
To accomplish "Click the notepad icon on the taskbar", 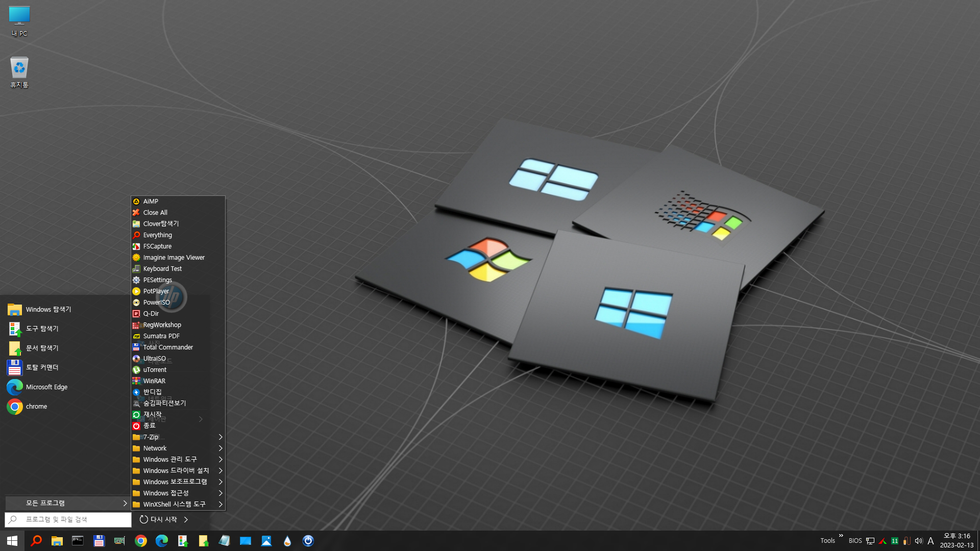I will 225,541.
